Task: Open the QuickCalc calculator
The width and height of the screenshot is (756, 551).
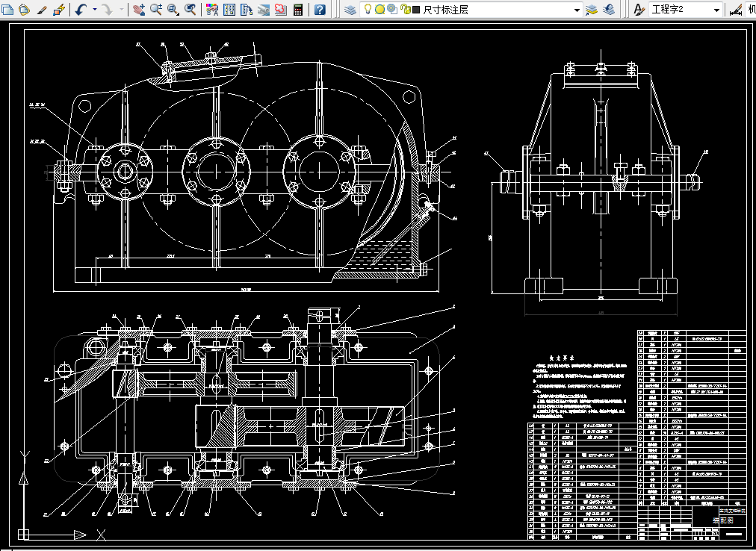Action: tap(298, 10)
